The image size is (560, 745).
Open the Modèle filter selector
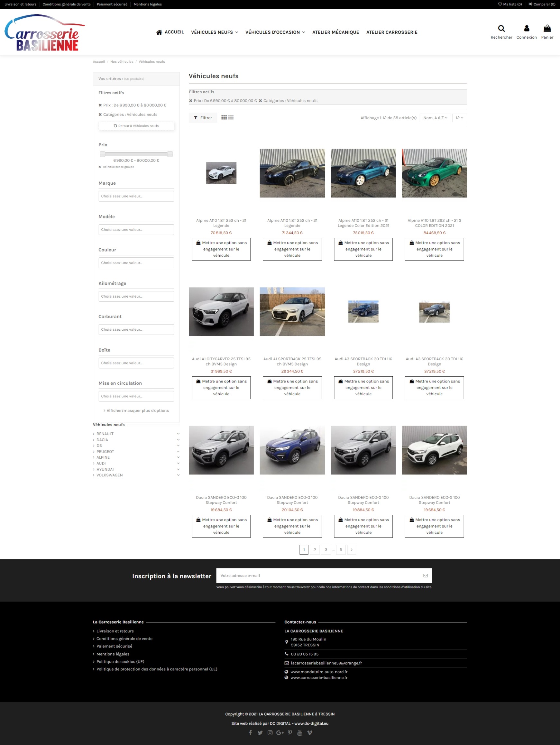pos(136,230)
